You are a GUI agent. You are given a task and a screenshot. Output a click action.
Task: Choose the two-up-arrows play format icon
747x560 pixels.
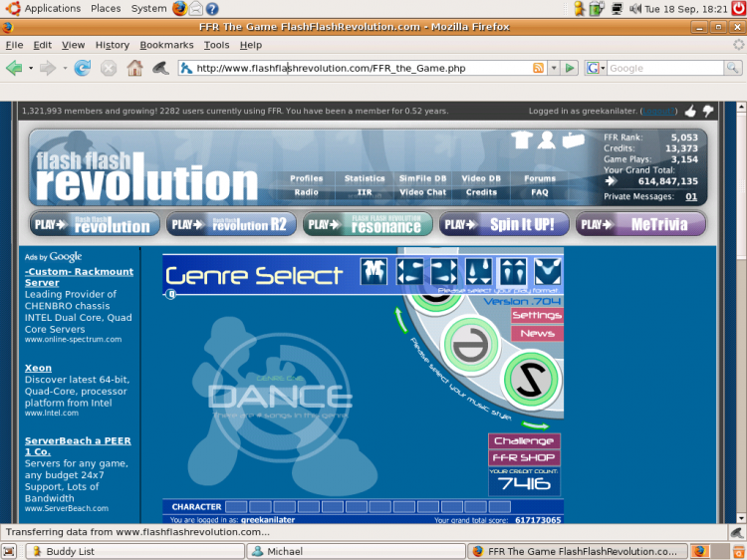click(513, 271)
